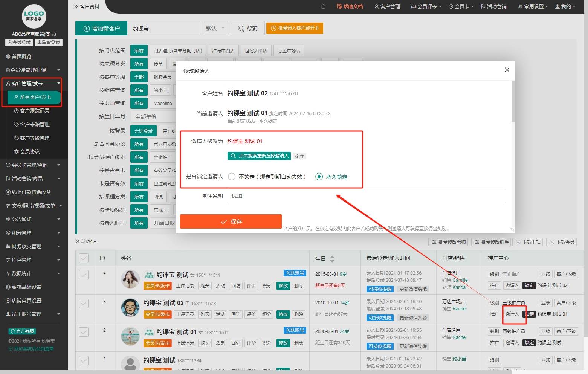Select 所有客户/发卡 sidebar item
The width and height of the screenshot is (588, 374).
tap(34, 97)
